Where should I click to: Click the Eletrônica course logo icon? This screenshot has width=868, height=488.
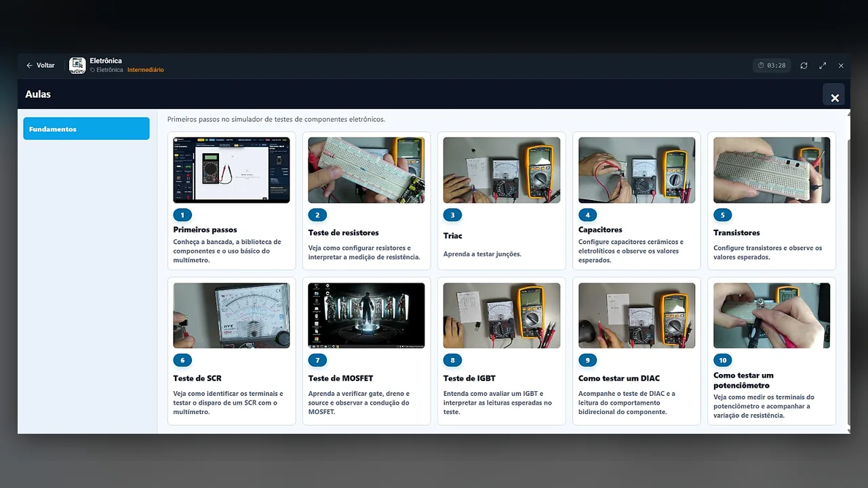coord(77,66)
